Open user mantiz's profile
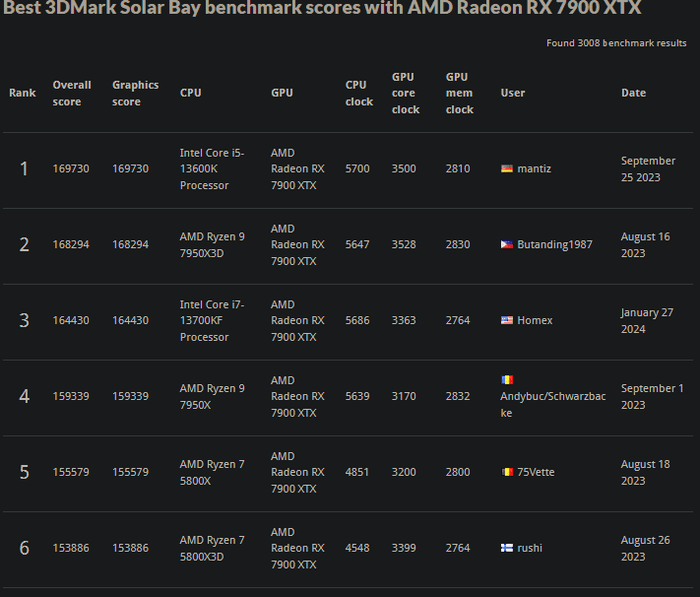Viewport: 700px width, 597px height. [x=534, y=168]
